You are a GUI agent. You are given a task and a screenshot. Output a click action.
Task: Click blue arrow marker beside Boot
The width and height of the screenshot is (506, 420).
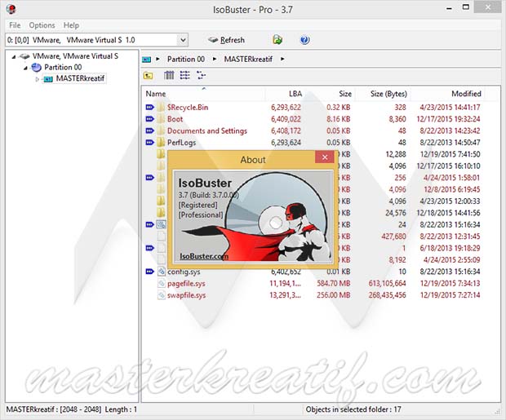(x=149, y=119)
